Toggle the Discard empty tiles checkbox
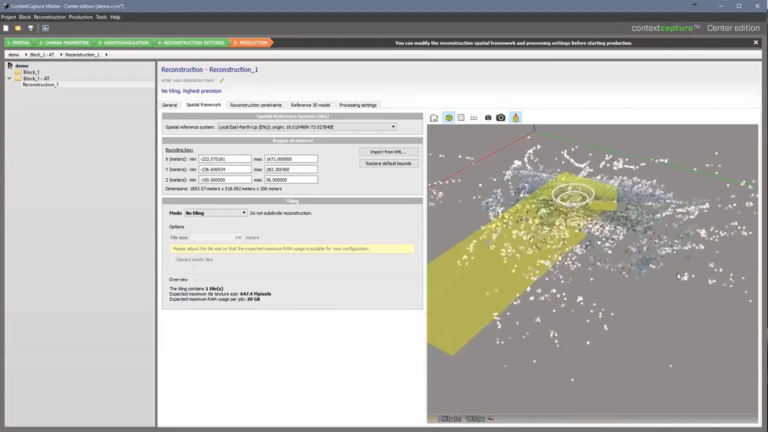The height and width of the screenshot is (432, 768). point(172,260)
